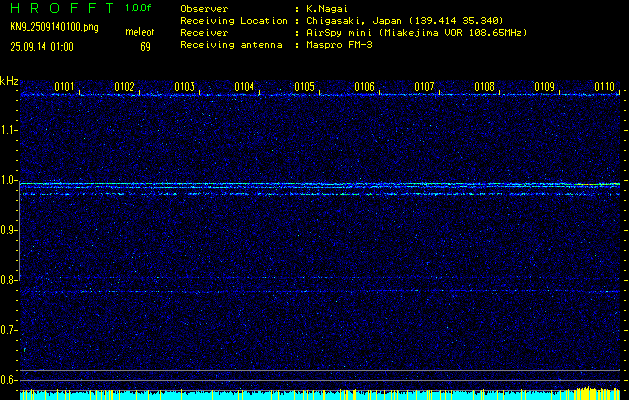Viewport: 629px width, 400px height.
Task: Click the 0110 time marker
Action: pyautogui.click(x=605, y=87)
